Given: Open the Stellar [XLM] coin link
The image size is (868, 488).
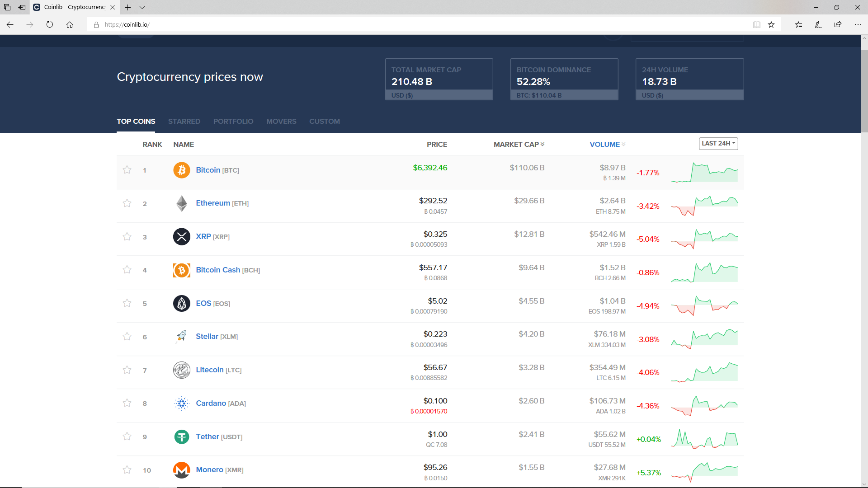Looking at the screenshot, I should tap(207, 336).
